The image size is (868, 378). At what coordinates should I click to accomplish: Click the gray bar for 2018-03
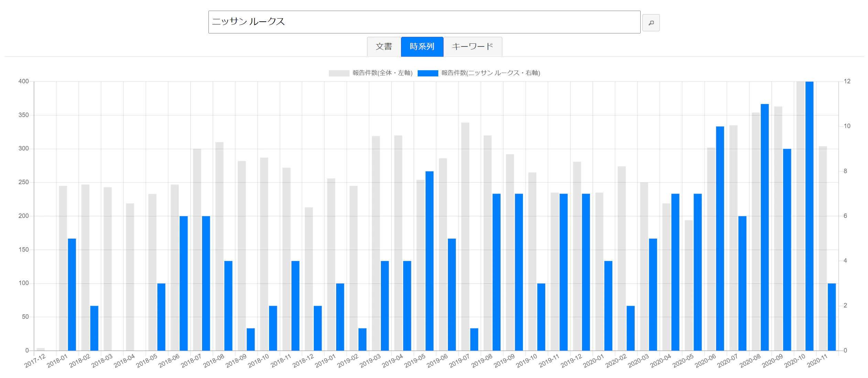click(108, 269)
